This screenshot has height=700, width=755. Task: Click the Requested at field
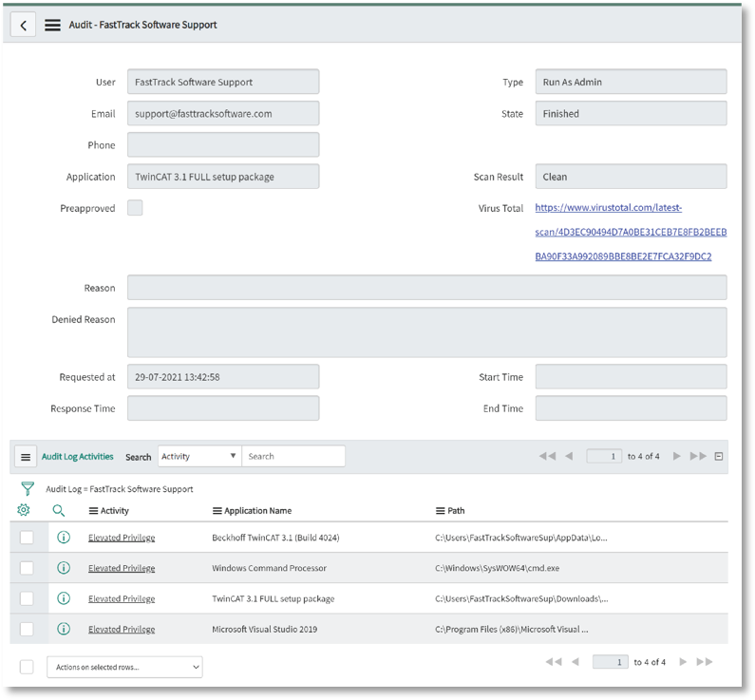click(223, 376)
